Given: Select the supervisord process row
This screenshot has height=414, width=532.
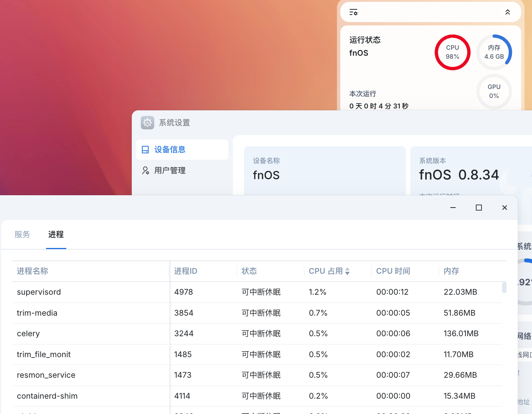Looking at the screenshot, I should pyautogui.click(x=257, y=292).
